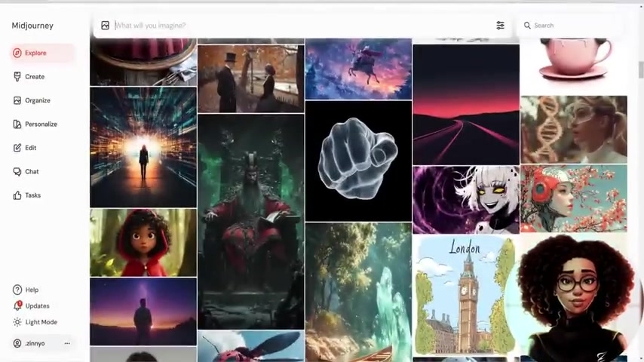Open the London Big Ben illustration
The width and height of the screenshot is (644, 362).
465,294
